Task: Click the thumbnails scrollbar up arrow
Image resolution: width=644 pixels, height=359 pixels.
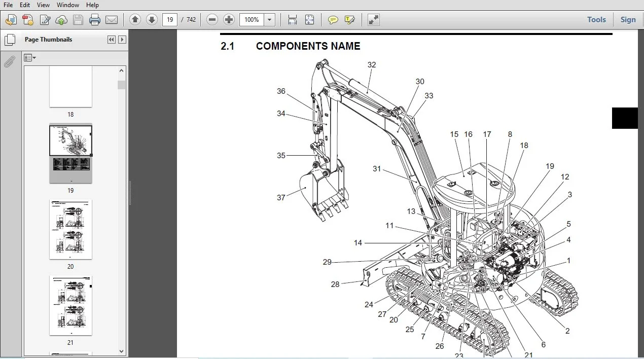Action: point(121,71)
